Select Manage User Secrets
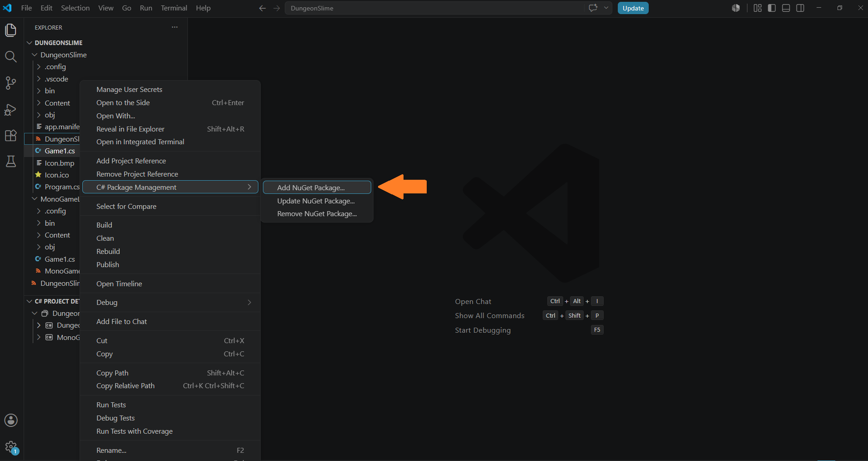Viewport: 868px width, 461px height. [x=170, y=90]
